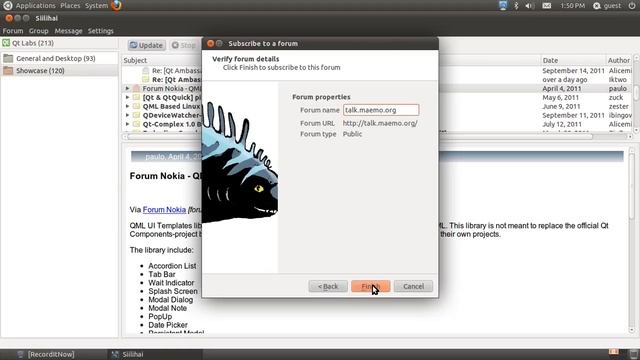Click the http://talk.maemo.org/ forum URL text
The height and width of the screenshot is (360, 640).
[x=380, y=123]
